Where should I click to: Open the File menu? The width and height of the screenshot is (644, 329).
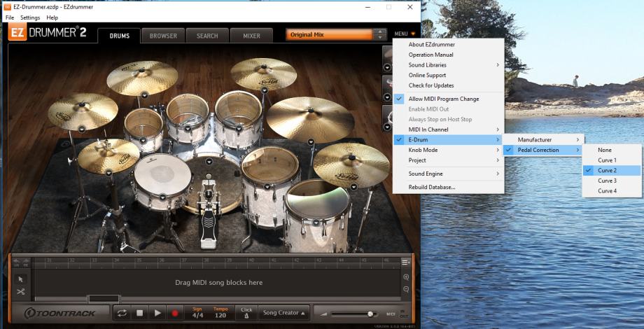[x=10, y=17]
